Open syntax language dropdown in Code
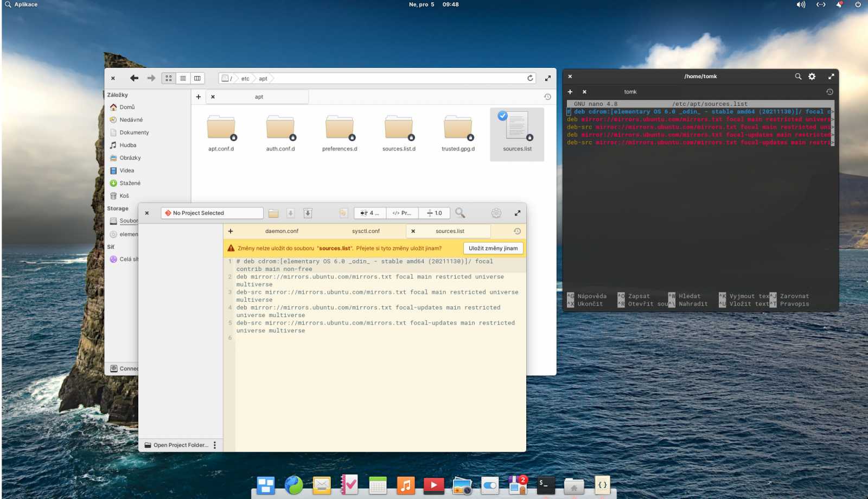Image resolution: width=868 pixels, height=499 pixels. pyautogui.click(x=402, y=213)
